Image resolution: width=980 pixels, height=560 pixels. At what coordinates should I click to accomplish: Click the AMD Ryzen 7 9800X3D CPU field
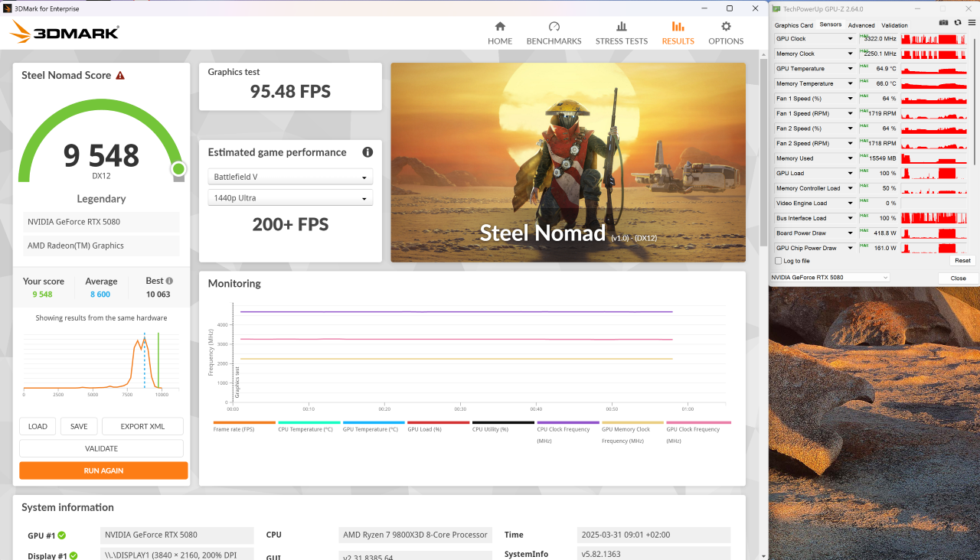pyautogui.click(x=415, y=535)
